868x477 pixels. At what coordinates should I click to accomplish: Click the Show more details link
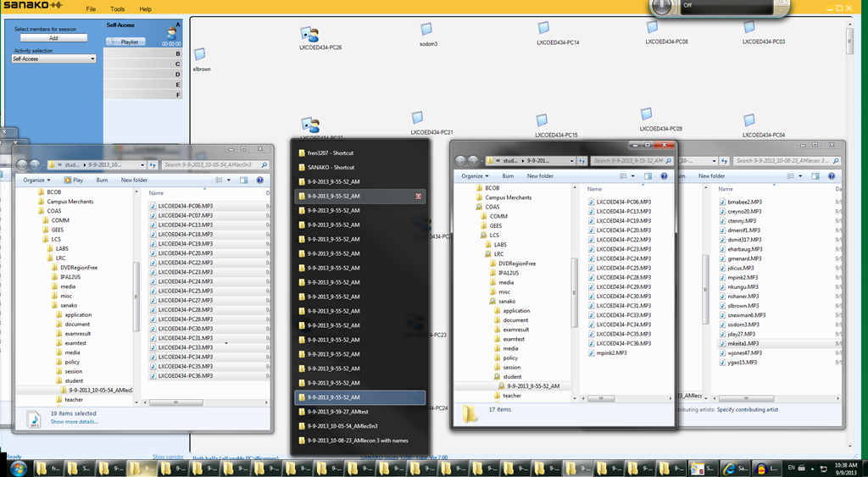pyautogui.click(x=76, y=421)
